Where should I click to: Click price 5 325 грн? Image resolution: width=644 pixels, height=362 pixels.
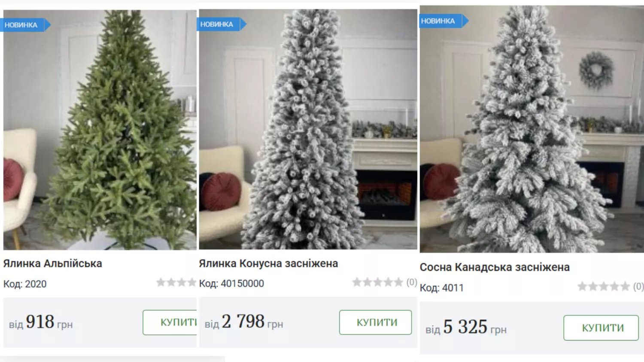pyautogui.click(x=466, y=327)
